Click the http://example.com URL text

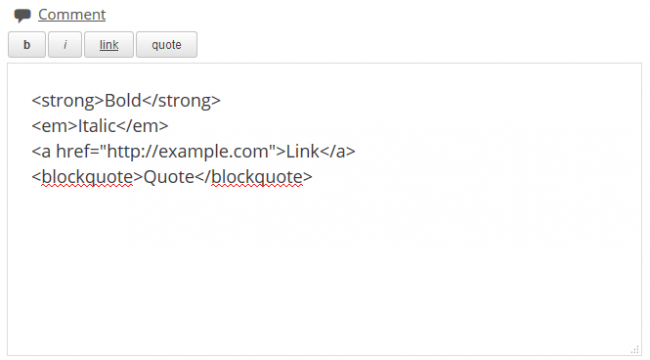pos(191,151)
